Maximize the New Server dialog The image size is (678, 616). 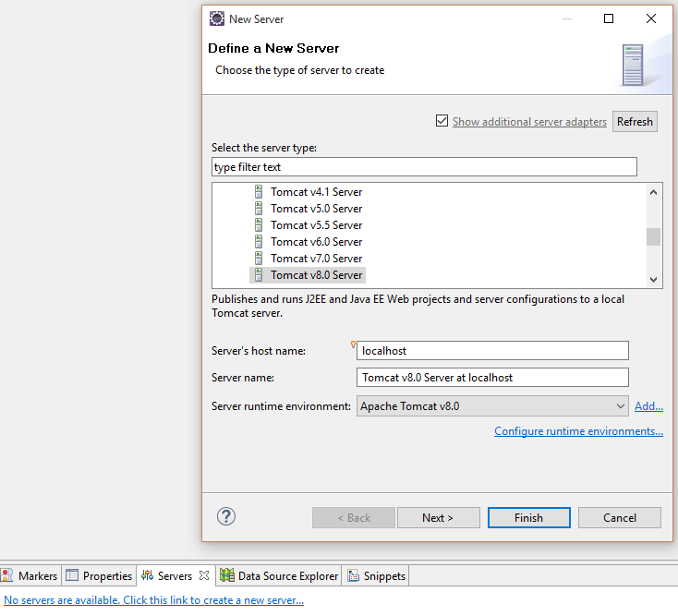click(609, 18)
